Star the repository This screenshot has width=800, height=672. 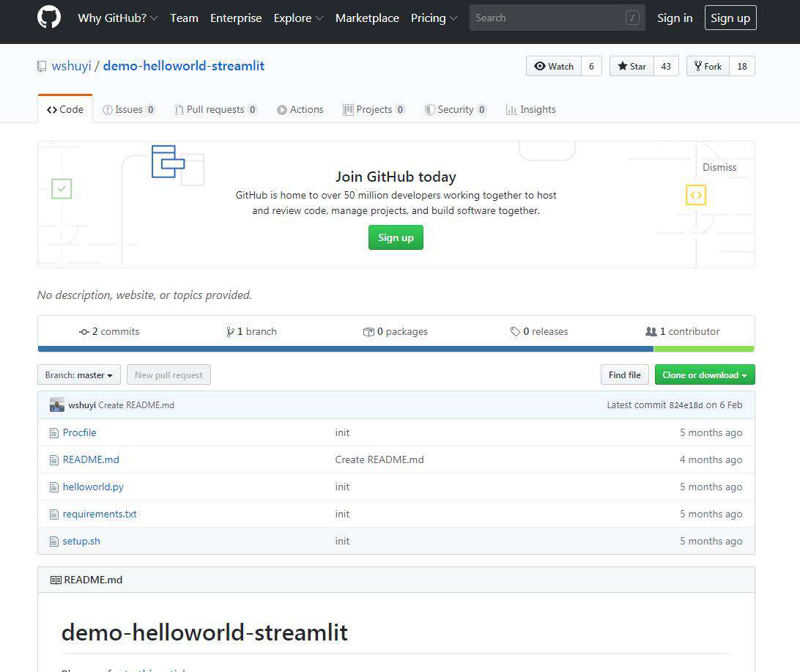tap(632, 67)
